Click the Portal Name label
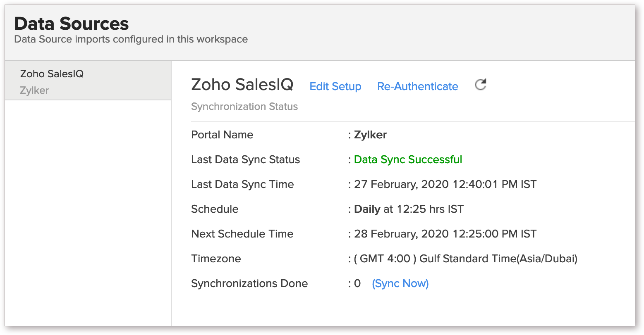Screen dimensions: 644x335 point(222,135)
